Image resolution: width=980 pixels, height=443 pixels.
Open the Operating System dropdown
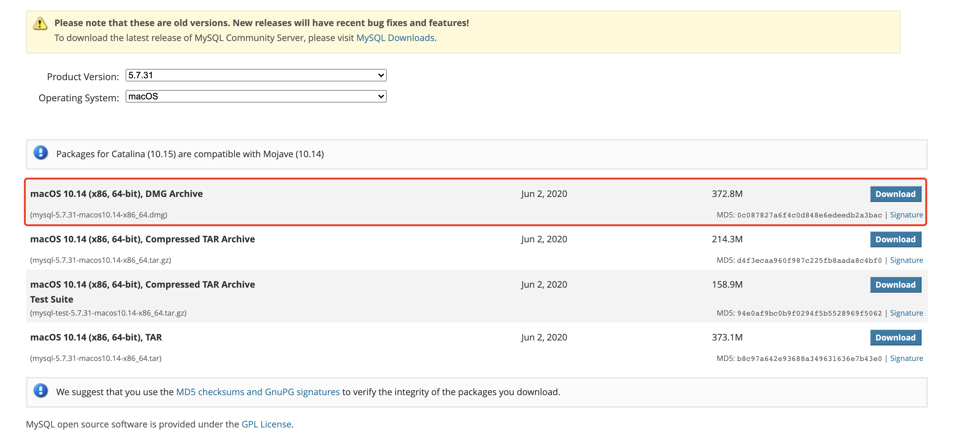tap(256, 96)
